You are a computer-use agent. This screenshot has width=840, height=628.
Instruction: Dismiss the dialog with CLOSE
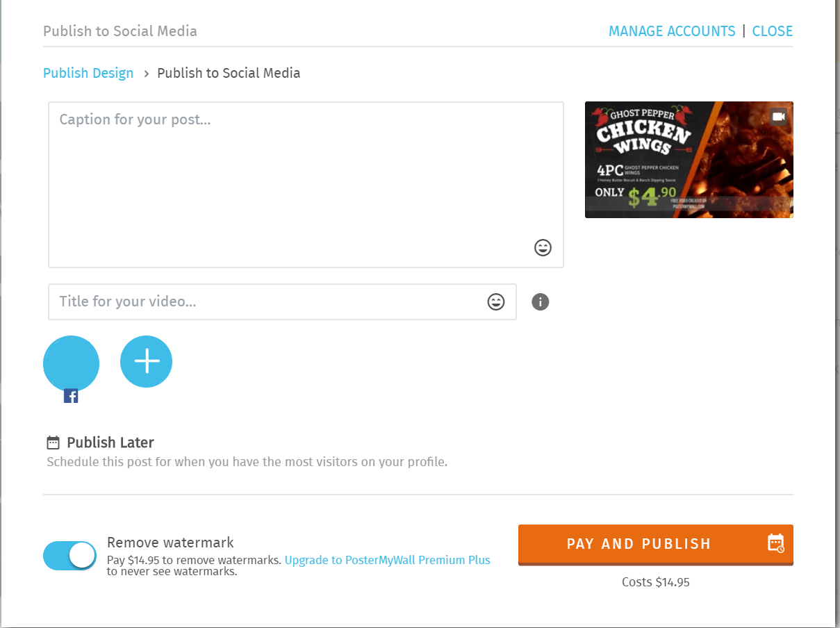click(x=772, y=31)
